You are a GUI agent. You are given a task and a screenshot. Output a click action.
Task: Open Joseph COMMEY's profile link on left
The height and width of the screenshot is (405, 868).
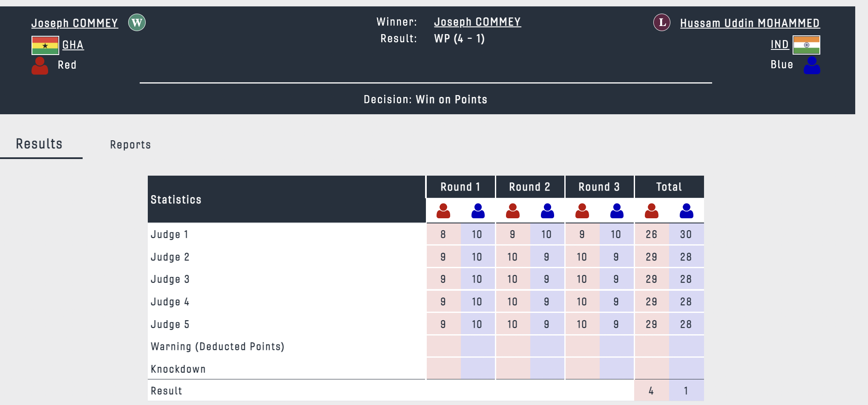tap(75, 23)
